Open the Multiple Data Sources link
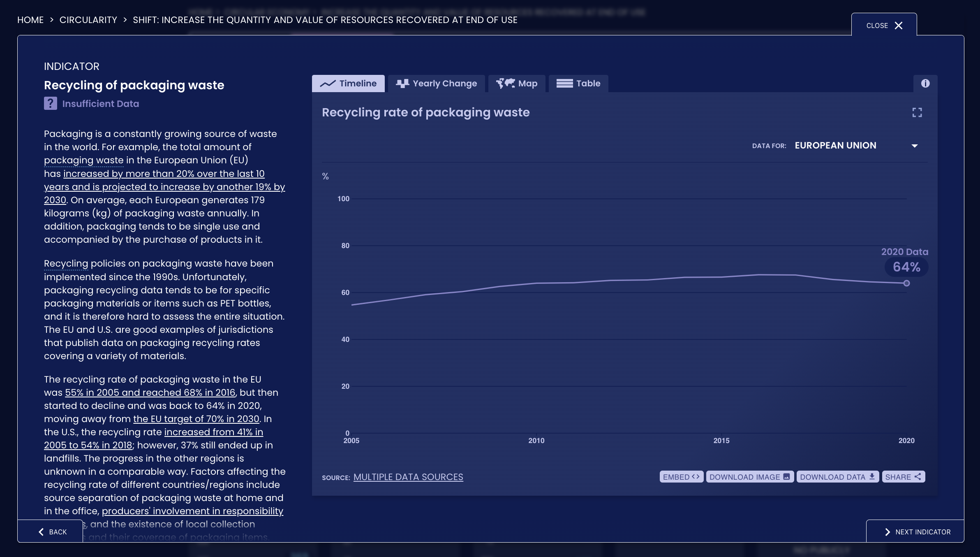 408,477
